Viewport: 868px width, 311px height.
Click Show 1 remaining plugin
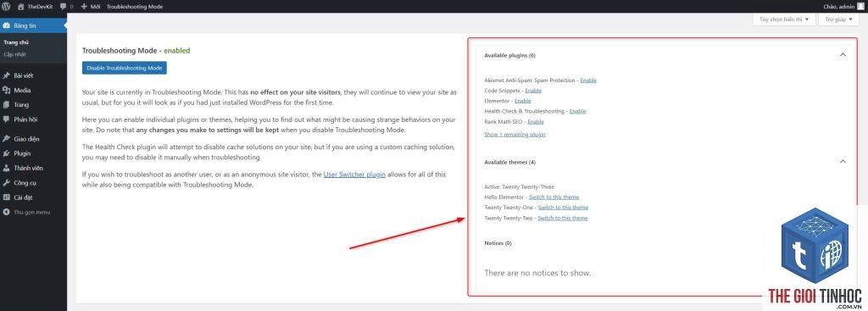(515, 135)
